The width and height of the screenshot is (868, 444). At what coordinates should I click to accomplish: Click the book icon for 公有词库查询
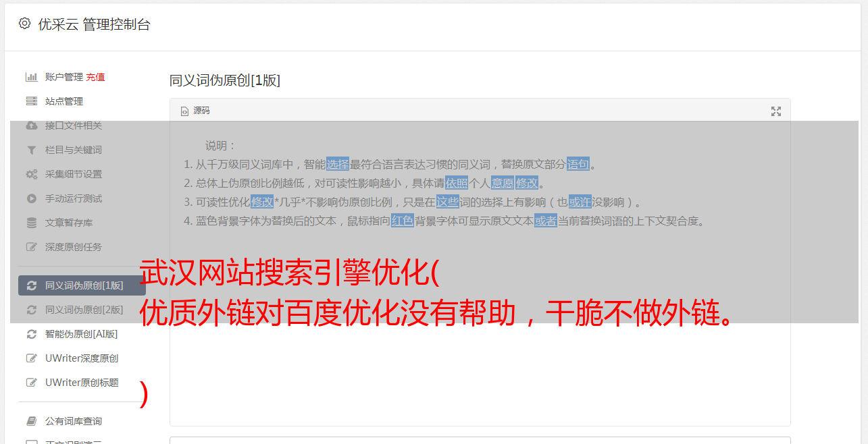tap(31, 421)
